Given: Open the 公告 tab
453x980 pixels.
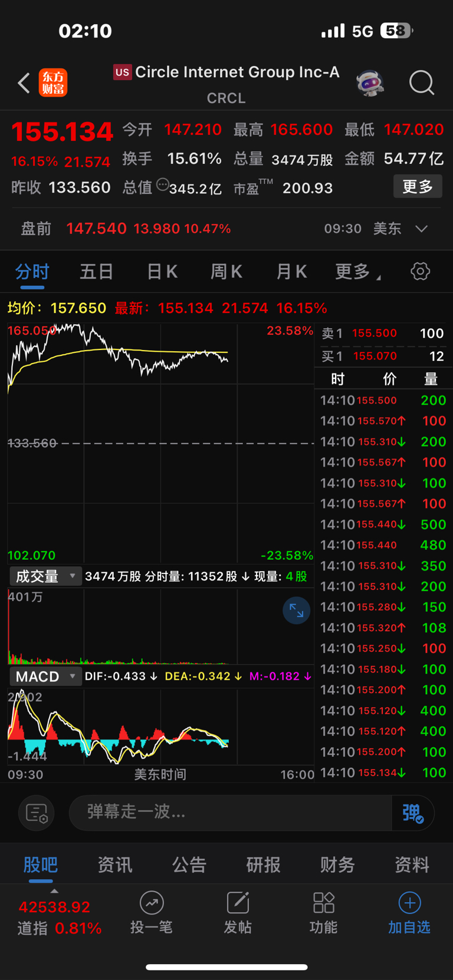Looking at the screenshot, I should coord(189,864).
